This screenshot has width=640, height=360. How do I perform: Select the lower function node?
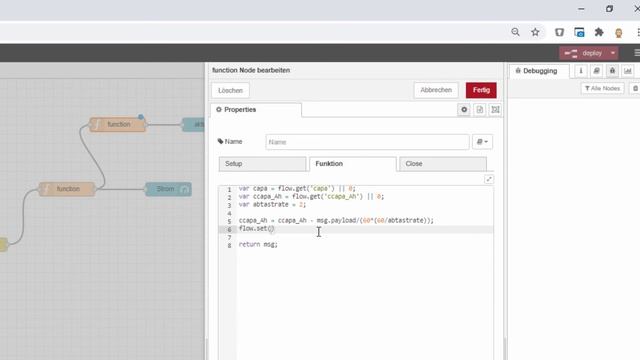pyautogui.click(x=67, y=189)
